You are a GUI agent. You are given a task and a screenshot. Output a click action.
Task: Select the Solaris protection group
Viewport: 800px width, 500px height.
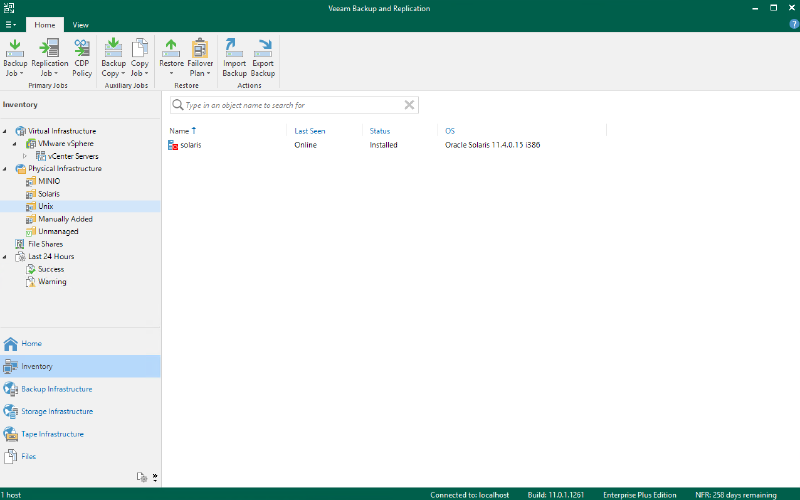[49, 194]
